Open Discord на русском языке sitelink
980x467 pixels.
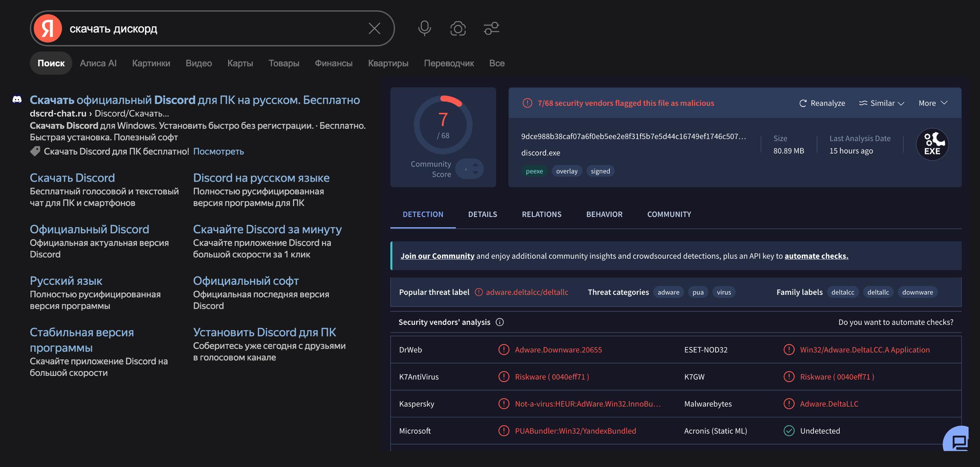[x=261, y=178]
